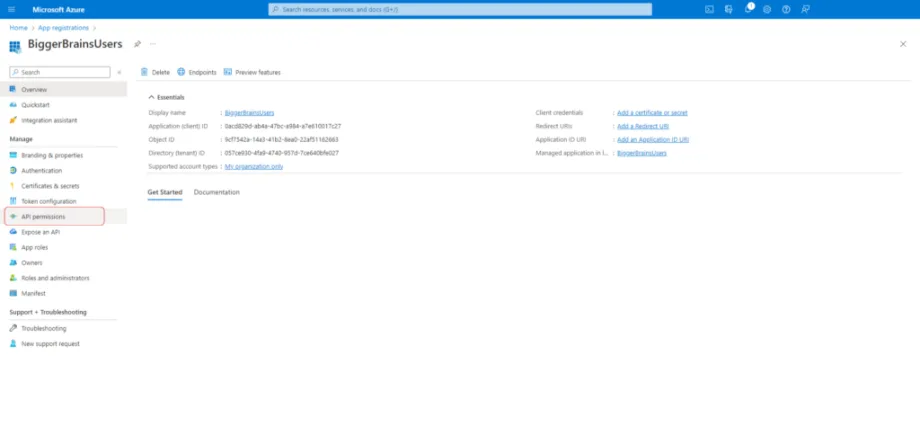Image resolution: width=920 pixels, height=444 pixels.
Task: Focus the global search resources box
Action: click(460, 9)
